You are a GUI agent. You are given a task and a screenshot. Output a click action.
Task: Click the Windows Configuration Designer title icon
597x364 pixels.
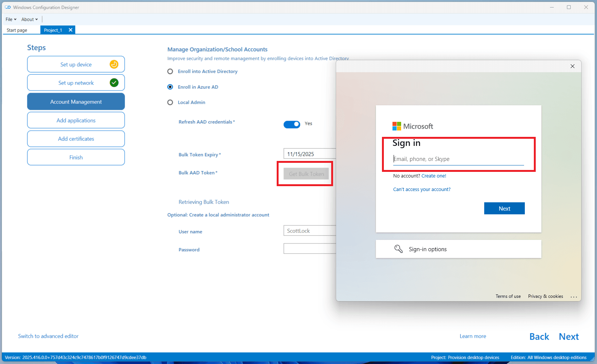click(x=8, y=7)
